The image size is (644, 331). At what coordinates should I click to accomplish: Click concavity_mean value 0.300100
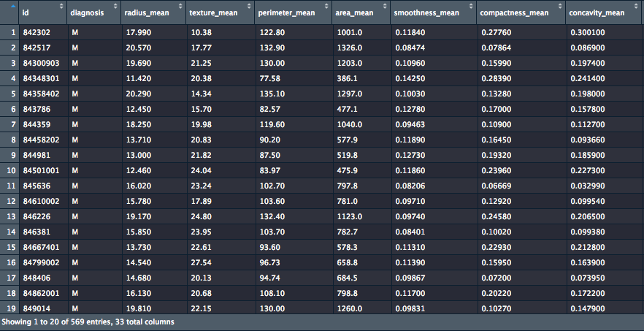click(587, 32)
